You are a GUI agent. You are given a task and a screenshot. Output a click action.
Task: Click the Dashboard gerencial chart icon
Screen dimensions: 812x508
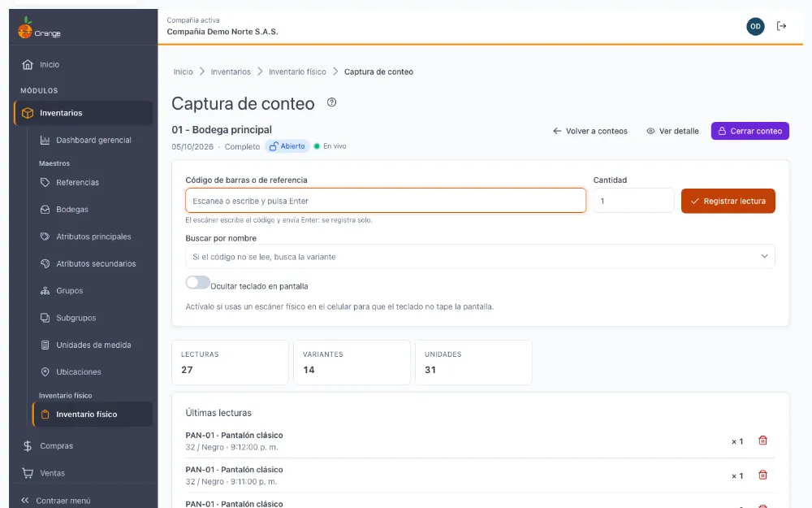(x=45, y=140)
